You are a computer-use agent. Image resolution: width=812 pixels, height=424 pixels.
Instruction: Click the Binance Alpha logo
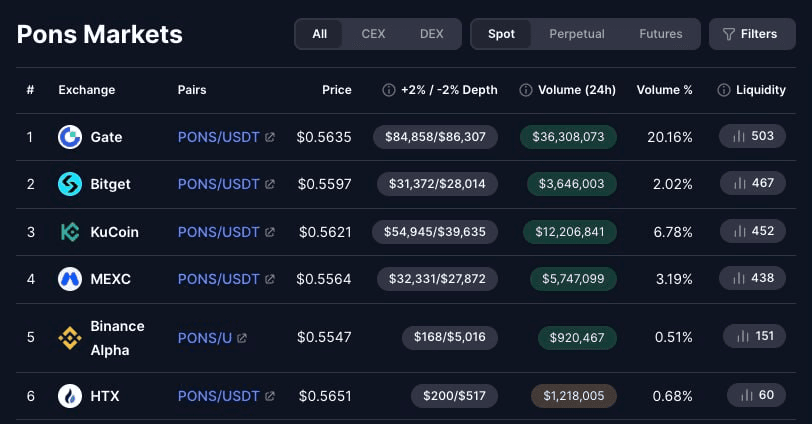coord(70,338)
